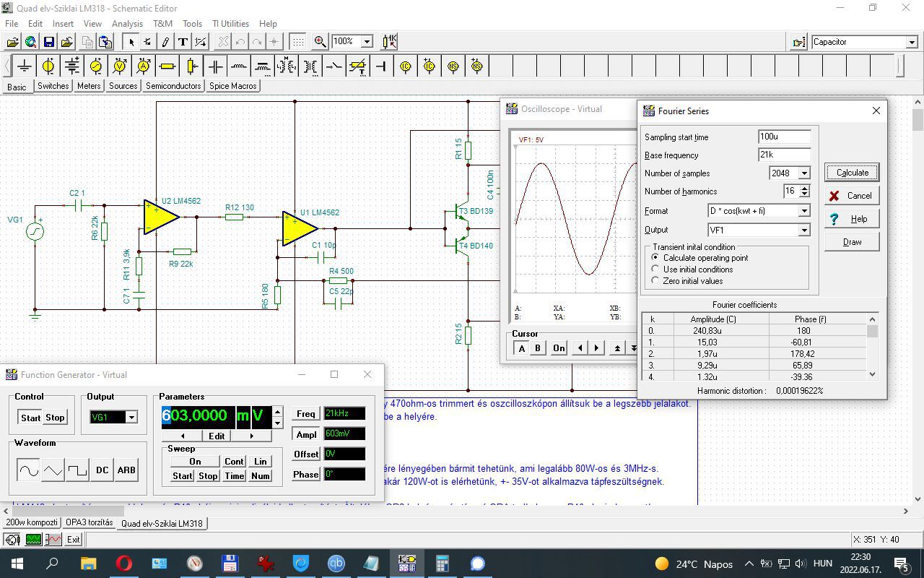This screenshot has height=578, width=924.
Task: Open the Analysis menu
Action: tap(127, 24)
